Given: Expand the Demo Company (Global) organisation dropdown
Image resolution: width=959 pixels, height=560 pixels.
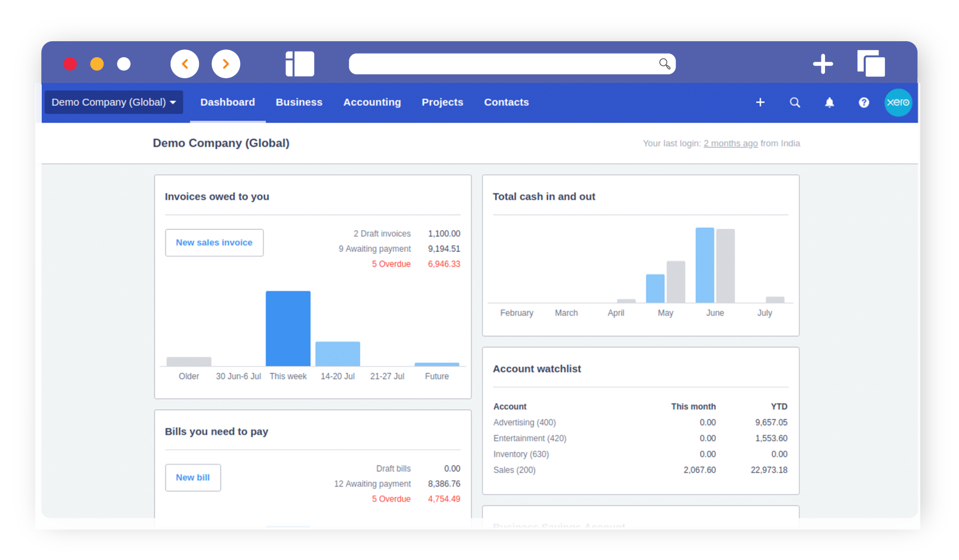Looking at the screenshot, I should point(113,102).
